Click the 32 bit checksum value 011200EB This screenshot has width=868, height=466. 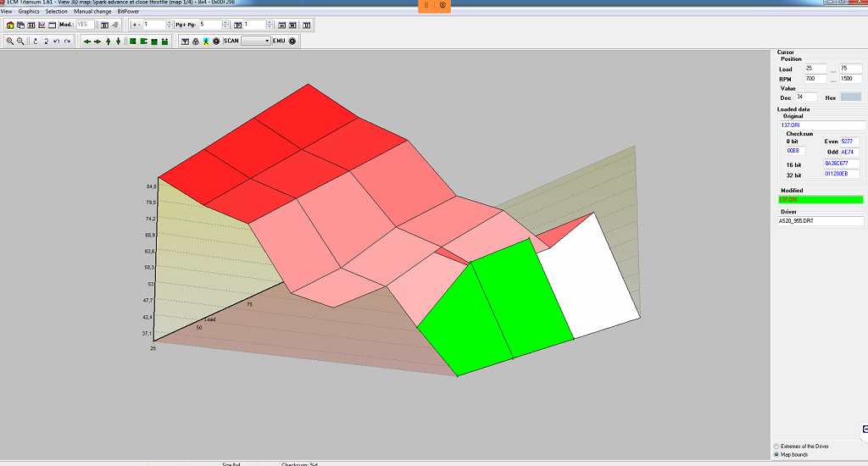[x=842, y=174]
